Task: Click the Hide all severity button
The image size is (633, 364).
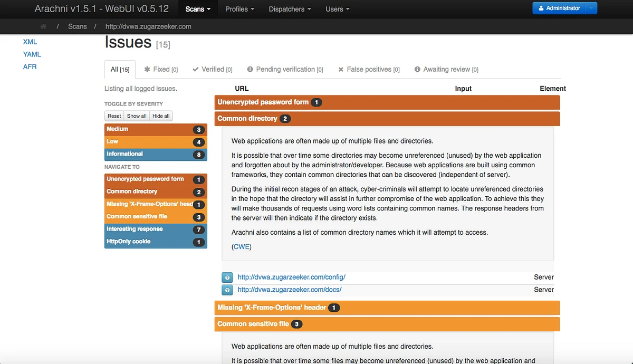Action: coord(160,116)
